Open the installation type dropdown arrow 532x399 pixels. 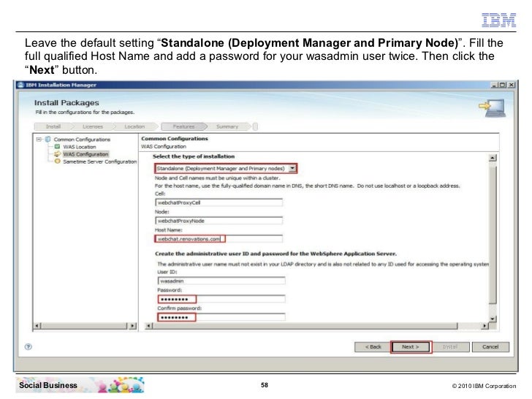292,168
